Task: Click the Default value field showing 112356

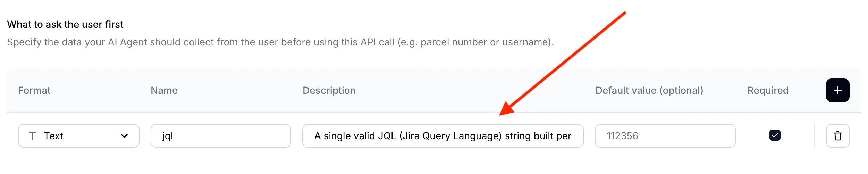Action: [x=665, y=136]
